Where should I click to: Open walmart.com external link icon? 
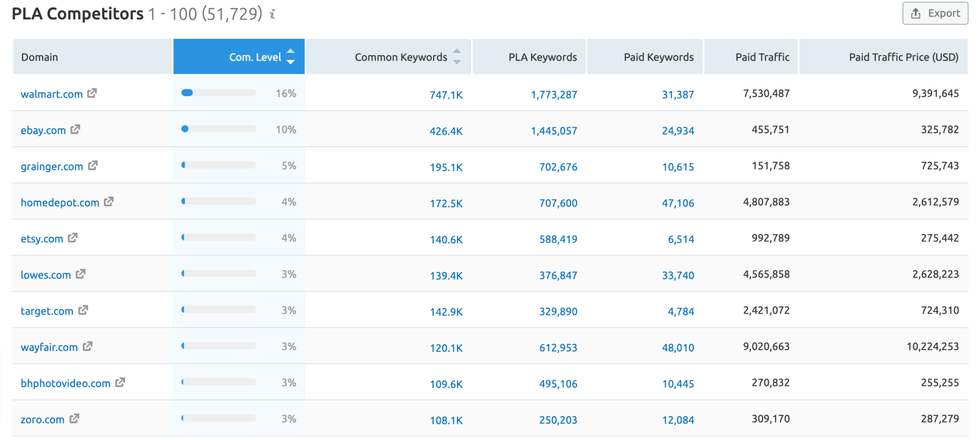tap(92, 93)
